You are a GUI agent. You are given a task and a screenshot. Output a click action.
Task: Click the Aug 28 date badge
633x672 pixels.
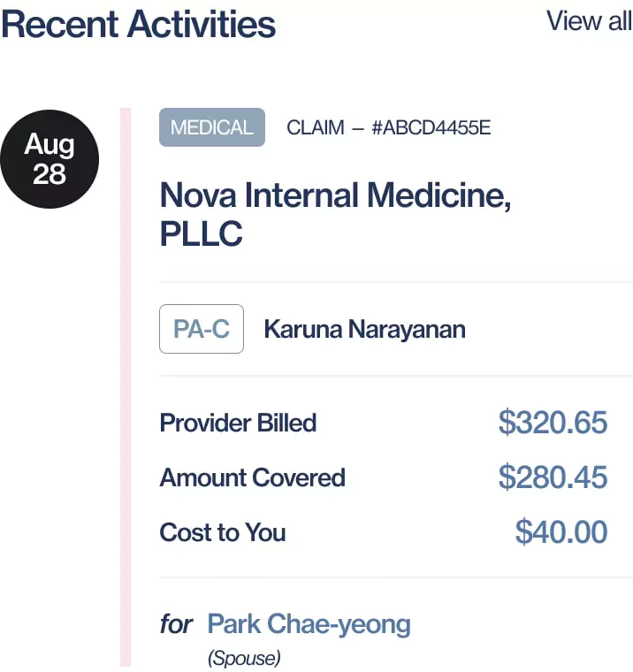click(x=50, y=159)
